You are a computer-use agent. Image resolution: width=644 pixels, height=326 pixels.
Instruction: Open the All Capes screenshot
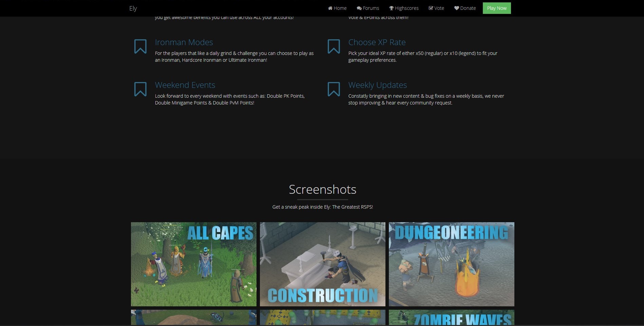(x=193, y=264)
